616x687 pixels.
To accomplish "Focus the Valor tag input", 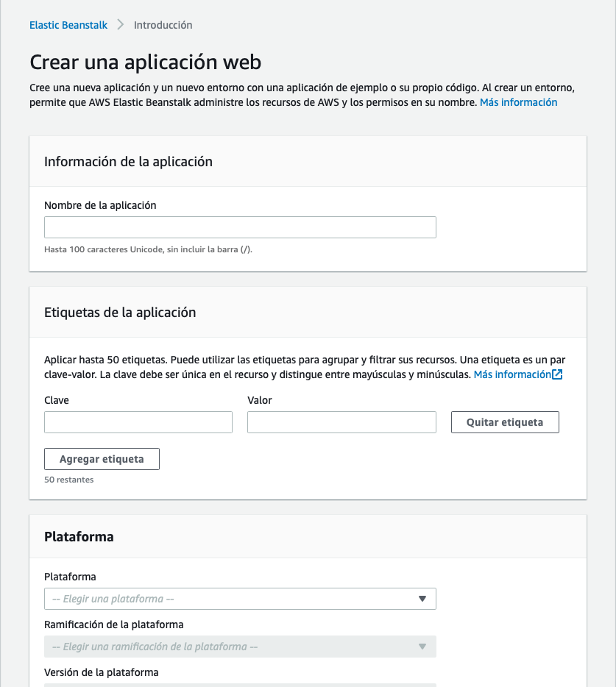I will pyautogui.click(x=341, y=422).
